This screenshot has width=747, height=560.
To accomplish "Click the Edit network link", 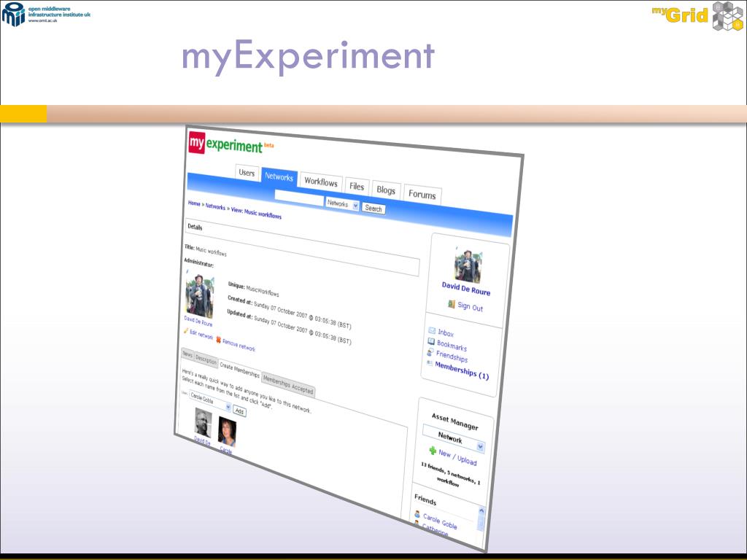I will point(201,335).
